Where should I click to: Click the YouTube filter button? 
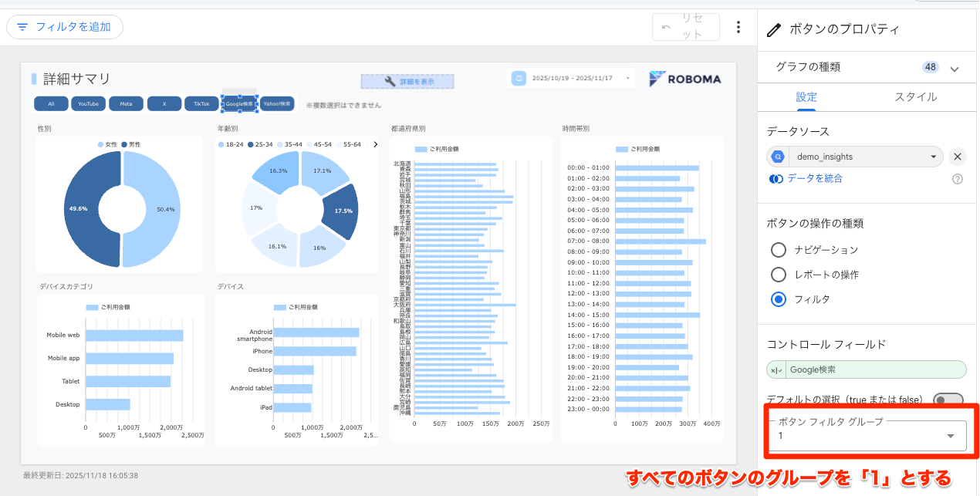coord(89,103)
